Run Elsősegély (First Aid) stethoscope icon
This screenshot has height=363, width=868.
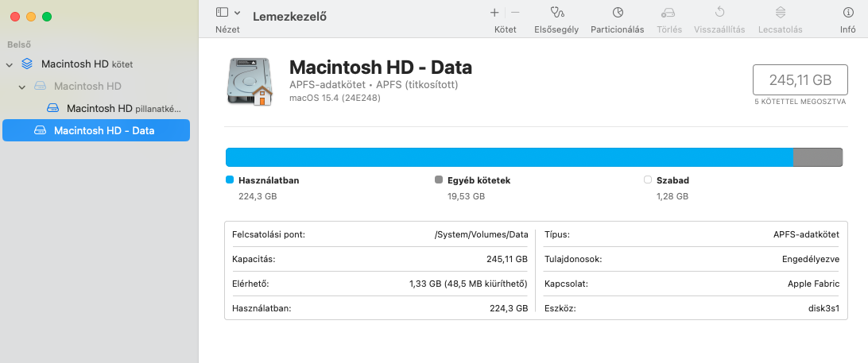click(556, 12)
